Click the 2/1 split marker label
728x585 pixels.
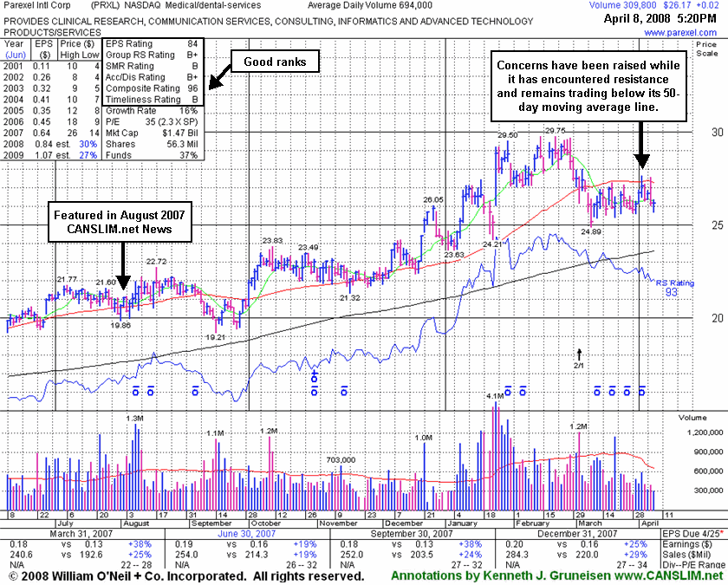tap(579, 366)
